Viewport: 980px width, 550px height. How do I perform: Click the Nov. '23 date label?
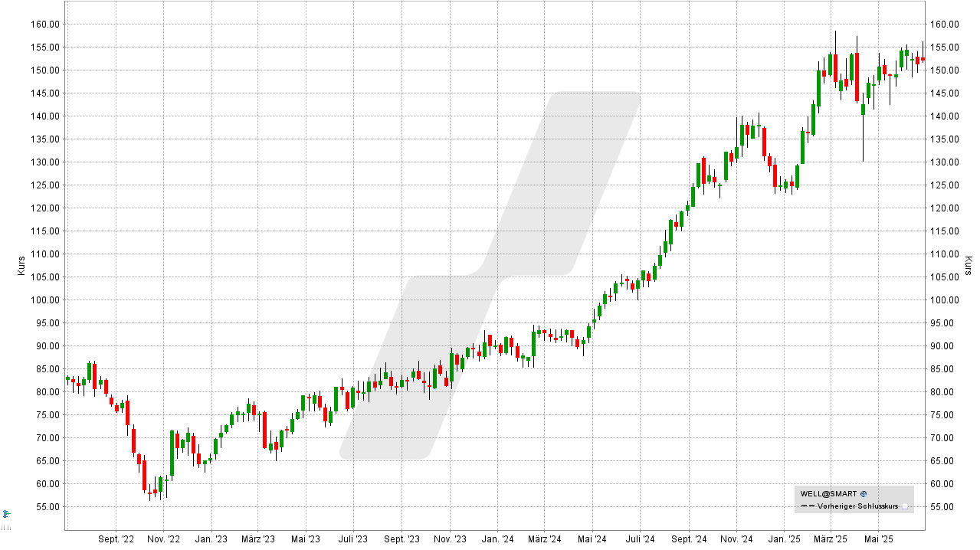[449, 539]
